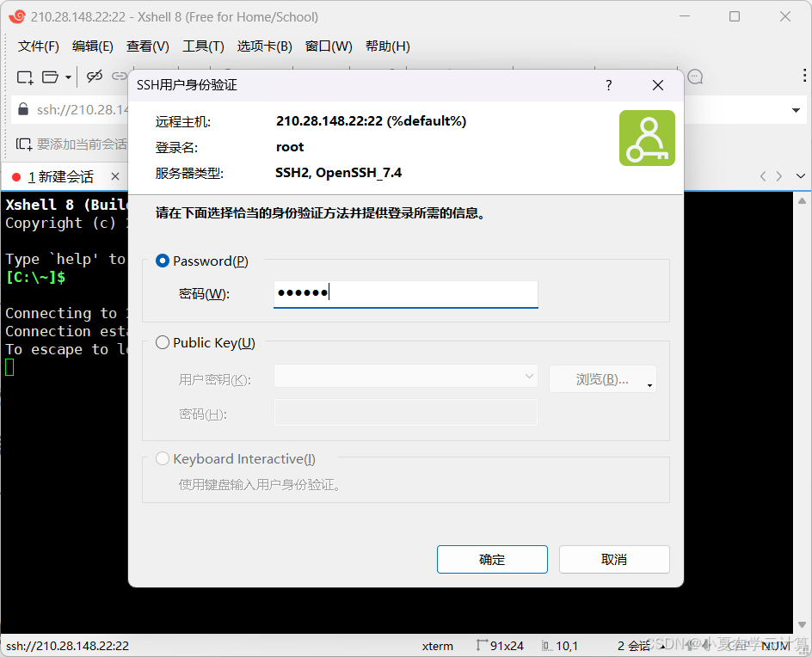This screenshot has width=812, height=657.
Task: Click the green user key icon
Action: (x=647, y=138)
